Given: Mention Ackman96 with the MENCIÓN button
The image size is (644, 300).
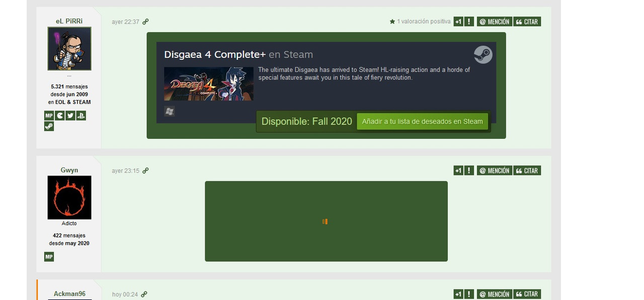Looking at the screenshot, I should [495, 294].
